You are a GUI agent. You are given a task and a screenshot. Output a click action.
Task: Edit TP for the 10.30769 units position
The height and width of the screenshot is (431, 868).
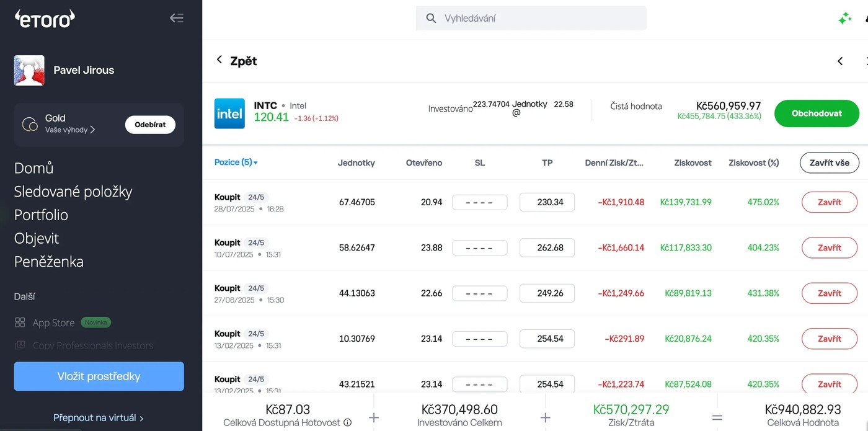pos(547,339)
